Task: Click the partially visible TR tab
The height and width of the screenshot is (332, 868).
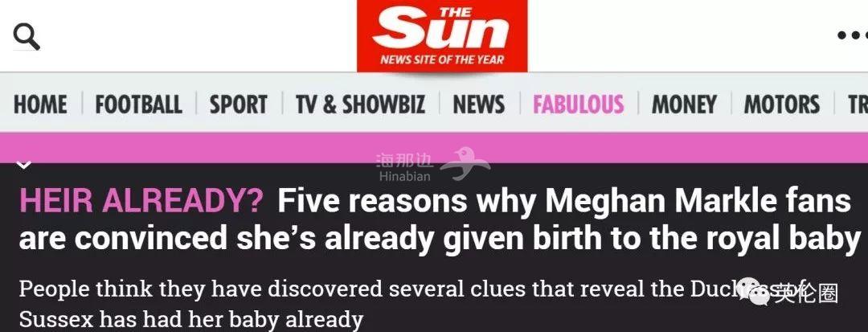Action: [x=858, y=105]
